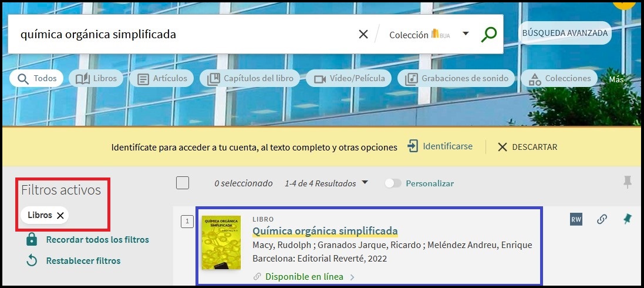Screen dimensions: 644x288
Task: Click the Identificarse login link
Action: (x=440, y=146)
